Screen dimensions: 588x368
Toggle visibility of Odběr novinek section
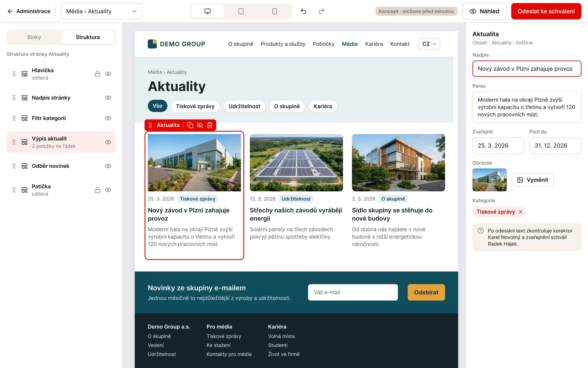click(x=108, y=166)
